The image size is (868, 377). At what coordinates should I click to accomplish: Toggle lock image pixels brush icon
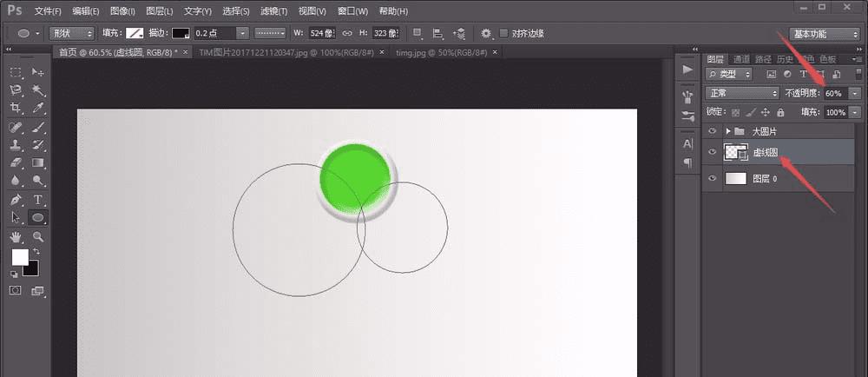[x=751, y=112]
